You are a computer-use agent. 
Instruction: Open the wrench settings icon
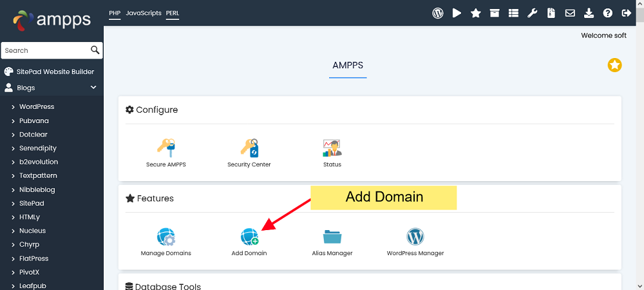533,13
